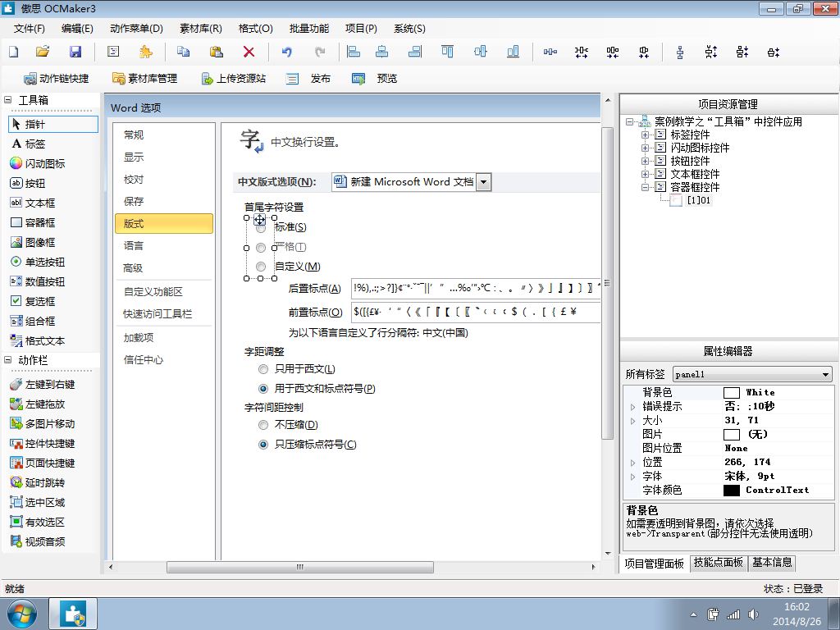840x630 pixels.
Task: Select 严格(T) radio button
Action: [x=261, y=247]
